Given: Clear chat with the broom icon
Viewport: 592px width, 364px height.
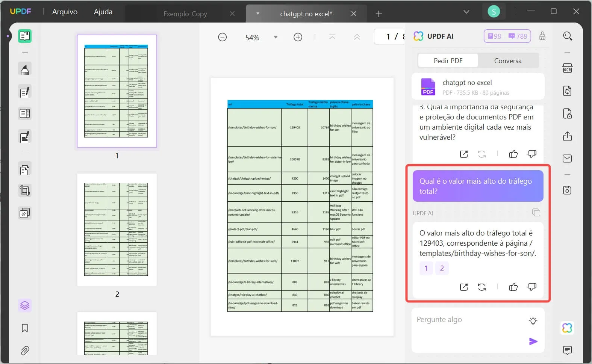Looking at the screenshot, I should [x=542, y=36].
